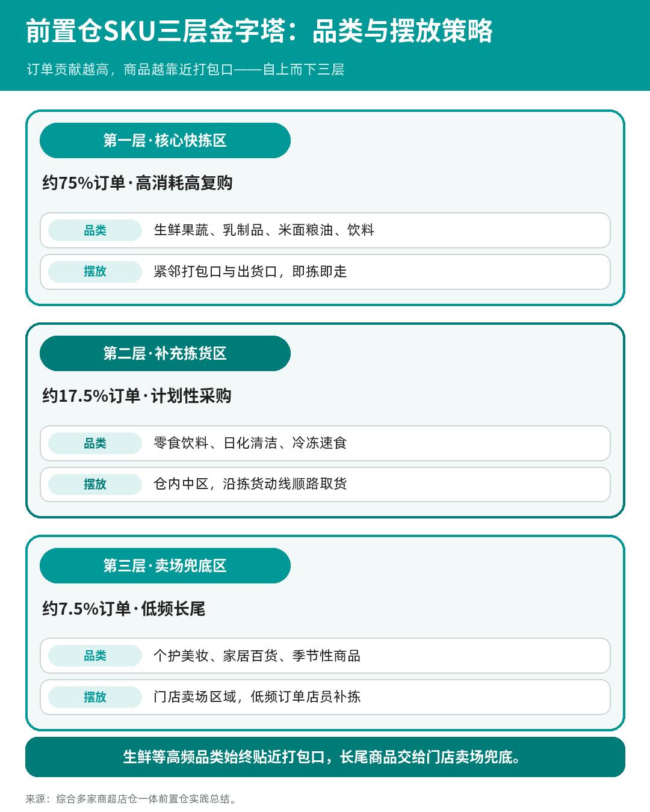Click the 约75%订单 heading
650x812 pixels.
tap(137, 183)
